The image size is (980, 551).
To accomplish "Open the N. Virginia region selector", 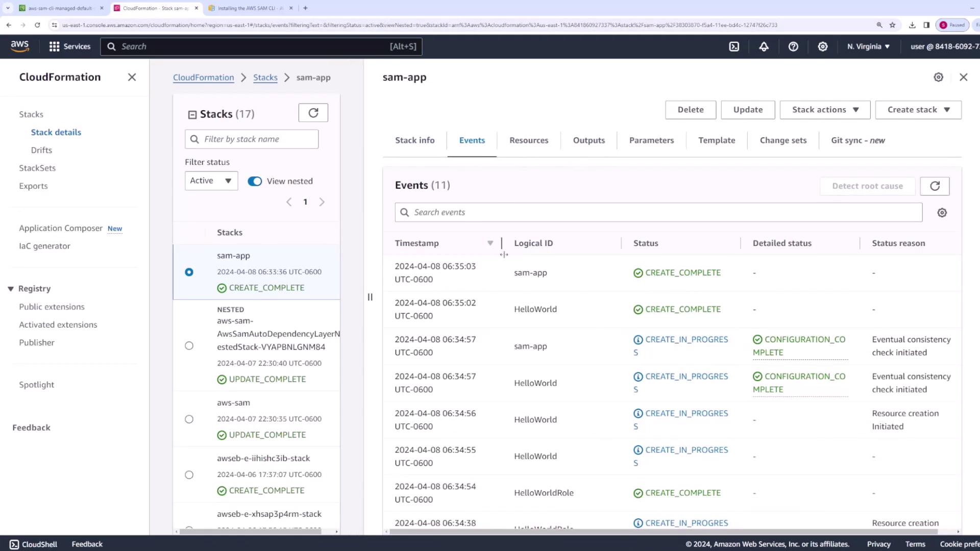I will (868, 46).
